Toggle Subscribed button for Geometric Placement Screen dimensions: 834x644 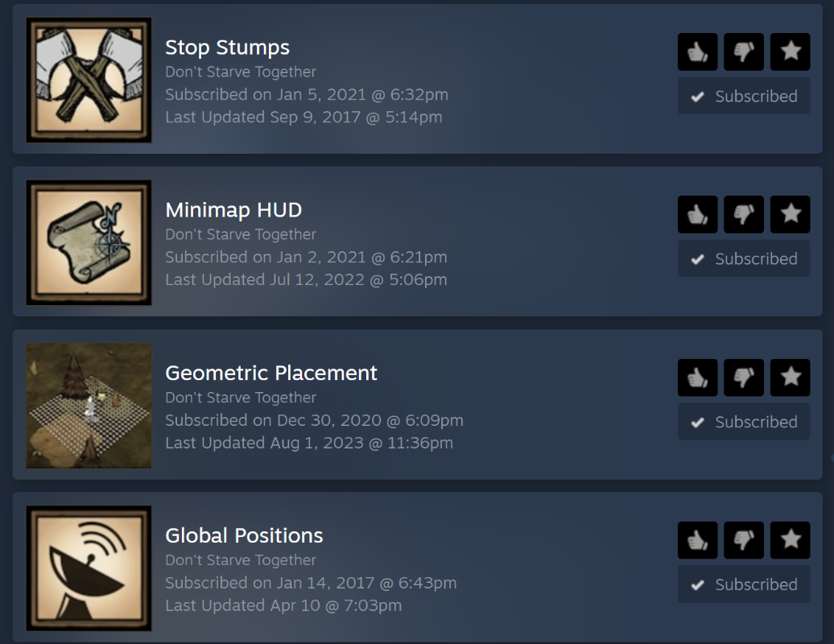[744, 422]
